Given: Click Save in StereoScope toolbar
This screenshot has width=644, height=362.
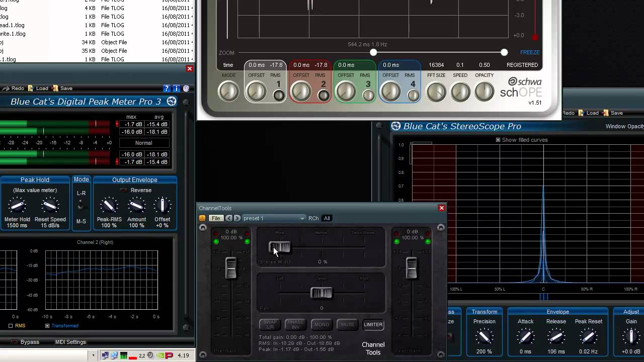Looking at the screenshot, I should (x=612, y=113).
